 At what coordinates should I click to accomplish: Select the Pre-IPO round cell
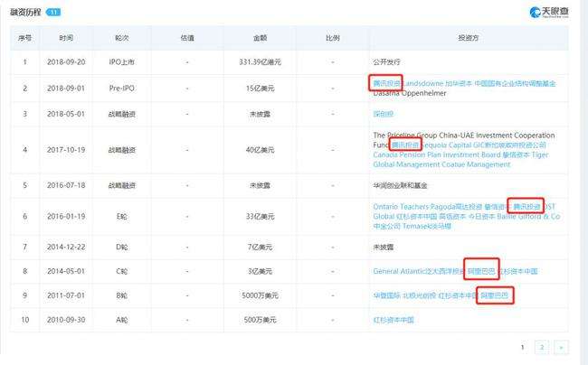(122, 88)
